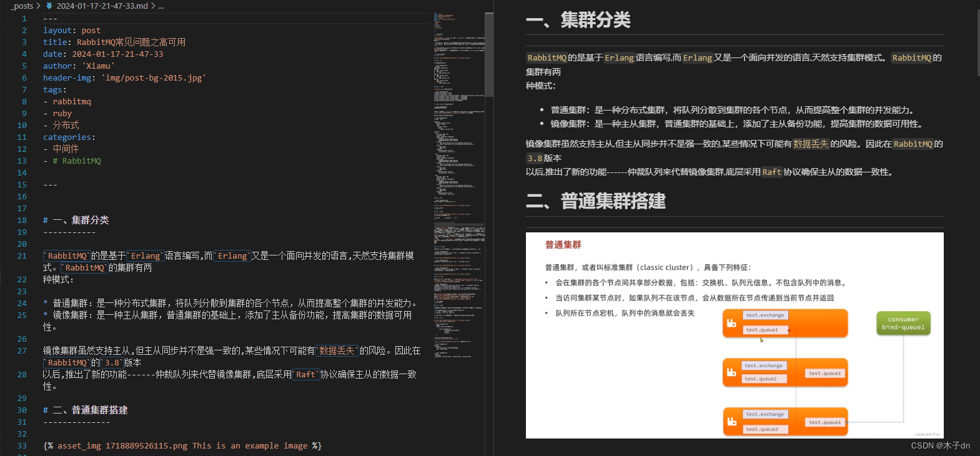The height and width of the screenshot is (456, 980).
Task: Click the Markdown file icon in the breadcrumb
Action: tap(49, 6)
